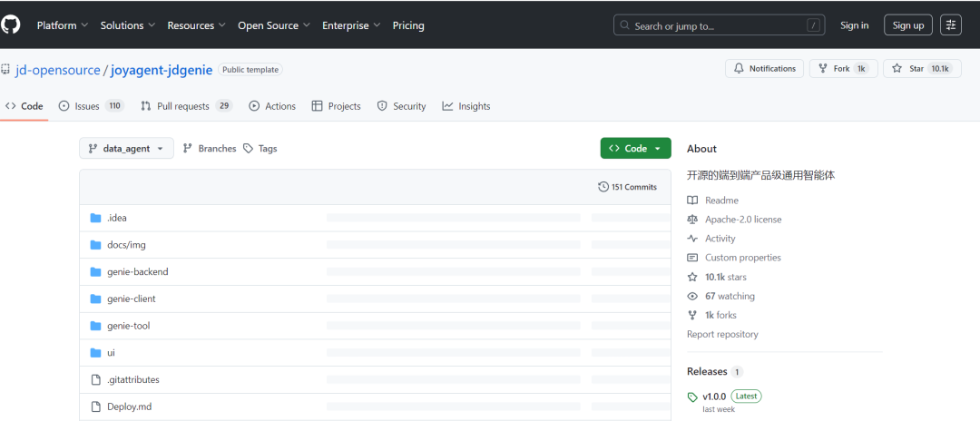Open the Pull requests tab
The width and height of the screenshot is (980, 421).
point(186,106)
